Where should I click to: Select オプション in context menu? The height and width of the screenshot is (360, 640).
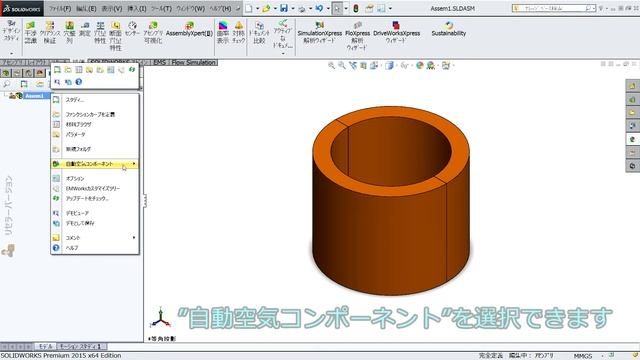(95, 178)
